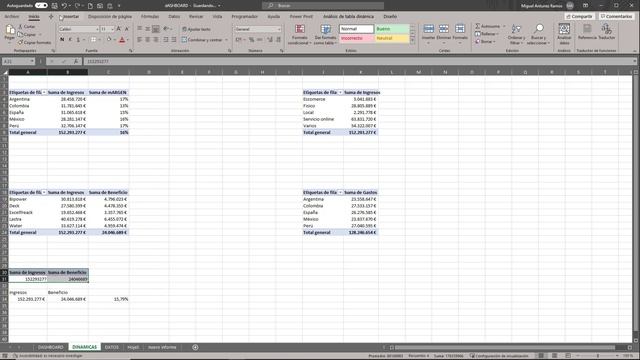Viewport: 640px width, 360px height.
Task: Apply the red font color swatch
Action: click(122, 40)
